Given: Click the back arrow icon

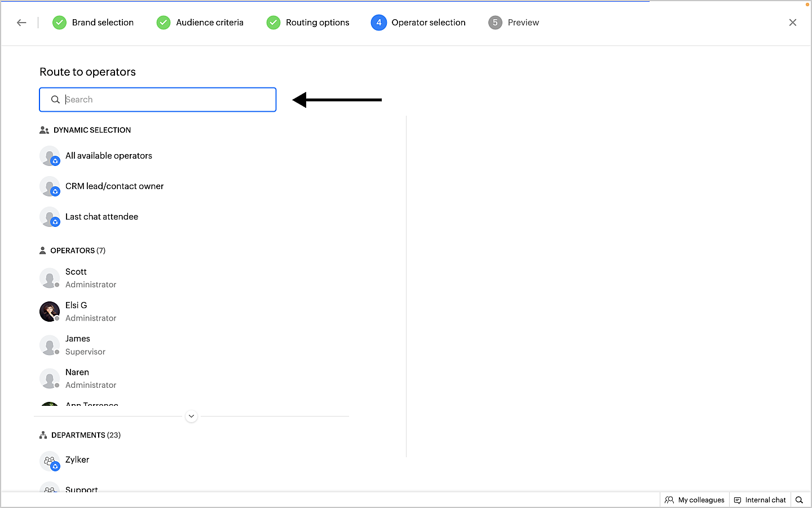Looking at the screenshot, I should [x=21, y=23].
